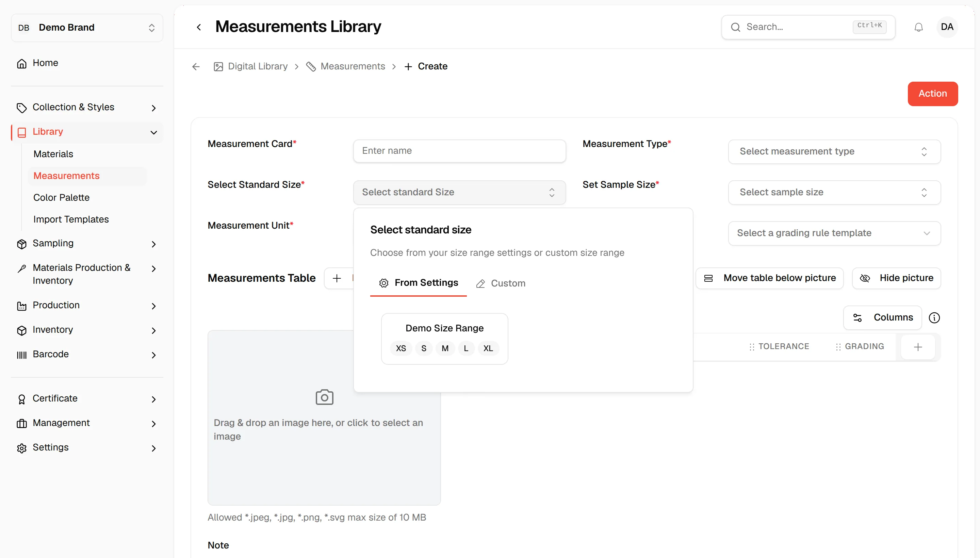Toggle Move table below picture
The image size is (980, 558).
tap(769, 278)
